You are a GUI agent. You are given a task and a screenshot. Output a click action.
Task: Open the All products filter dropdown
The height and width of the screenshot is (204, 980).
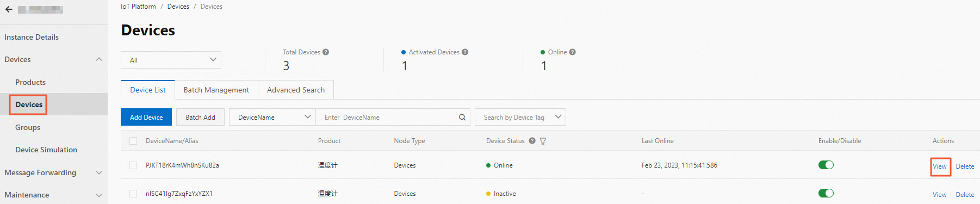point(171,60)
